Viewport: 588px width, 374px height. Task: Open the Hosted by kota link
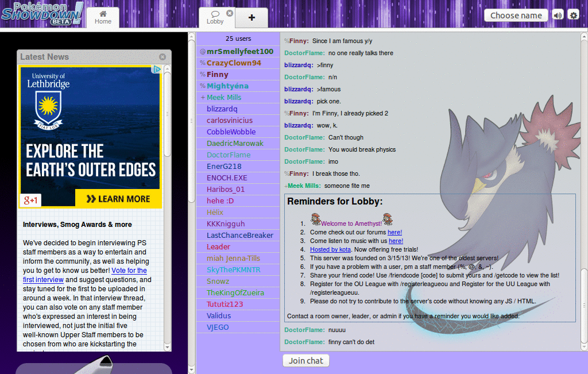click(x=330, y=249)
